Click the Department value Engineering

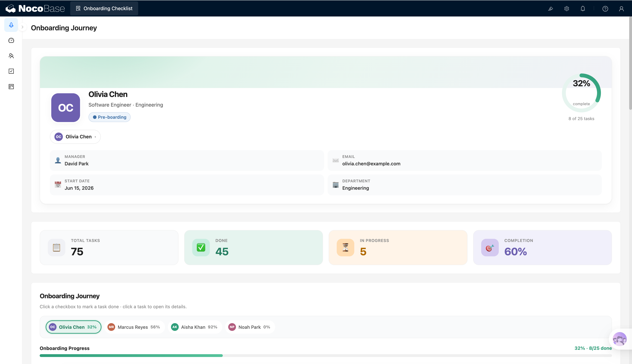tap(355, 188)
